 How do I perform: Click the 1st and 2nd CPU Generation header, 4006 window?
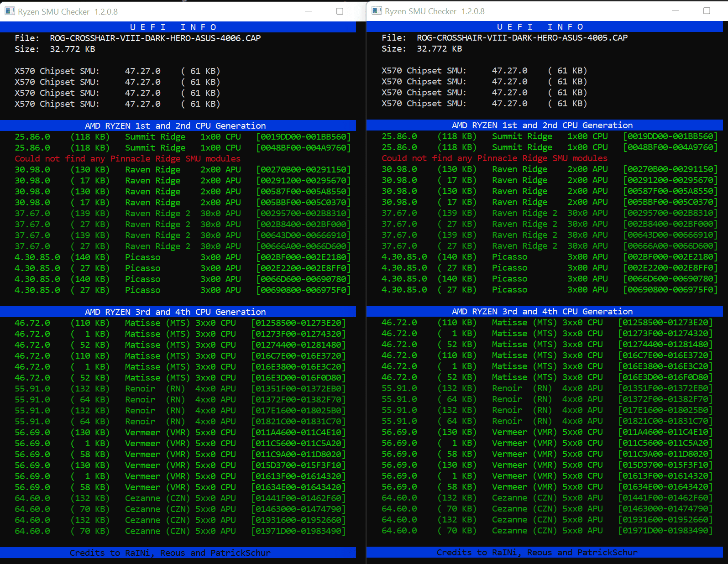coord(178,126)
